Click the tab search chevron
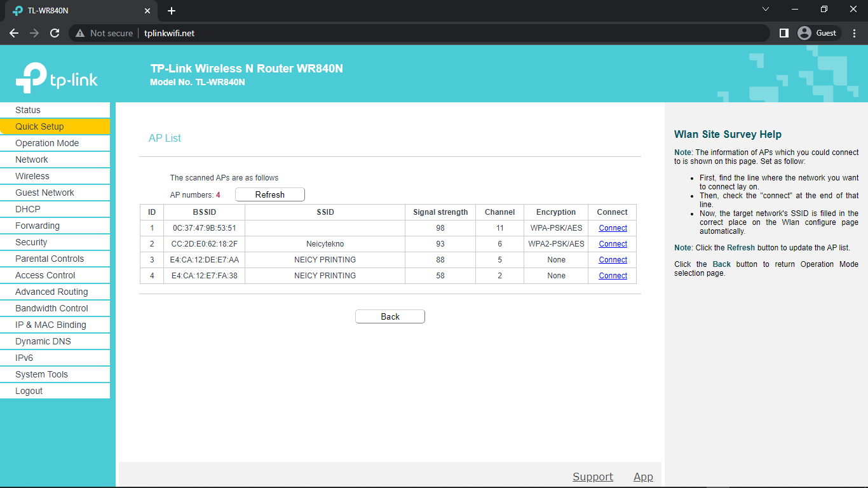 click(x=766, y=9)
